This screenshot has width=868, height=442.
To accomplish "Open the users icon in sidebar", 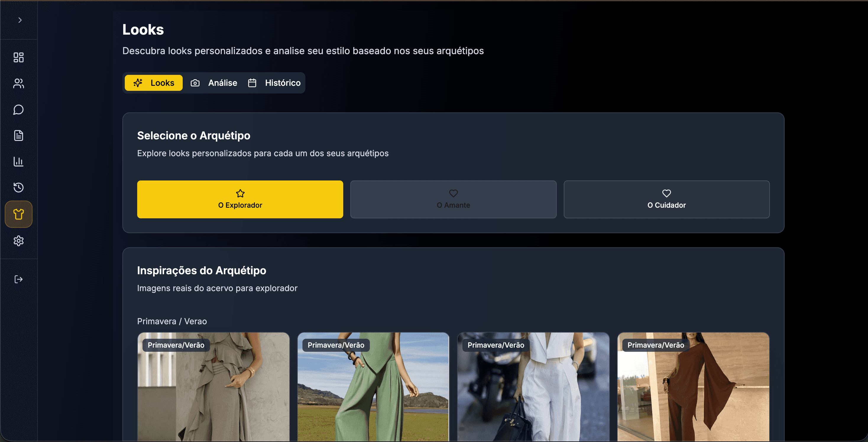I will pyautogui.click(x=19, y=84).
